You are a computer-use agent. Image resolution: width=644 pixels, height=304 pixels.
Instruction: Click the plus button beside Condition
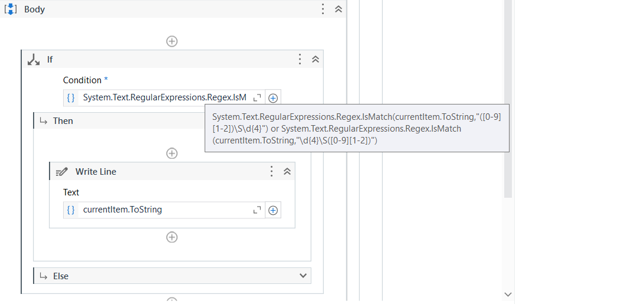point(273,98)
